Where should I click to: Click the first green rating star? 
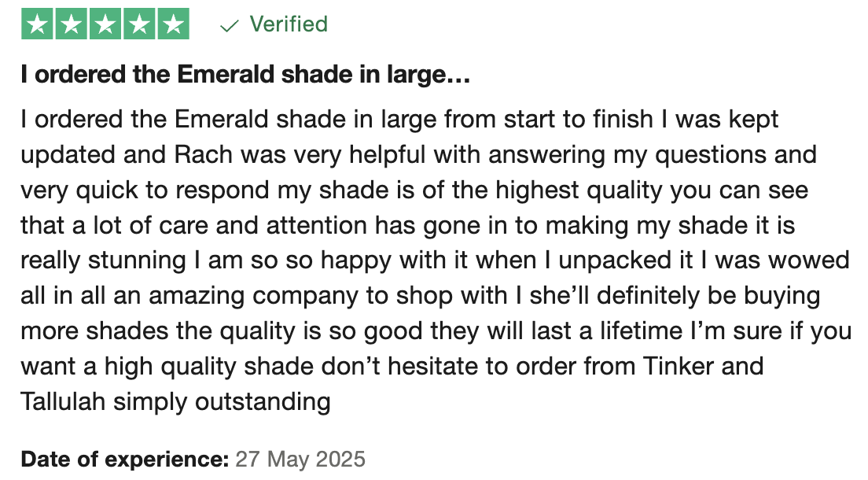[37, 24]
